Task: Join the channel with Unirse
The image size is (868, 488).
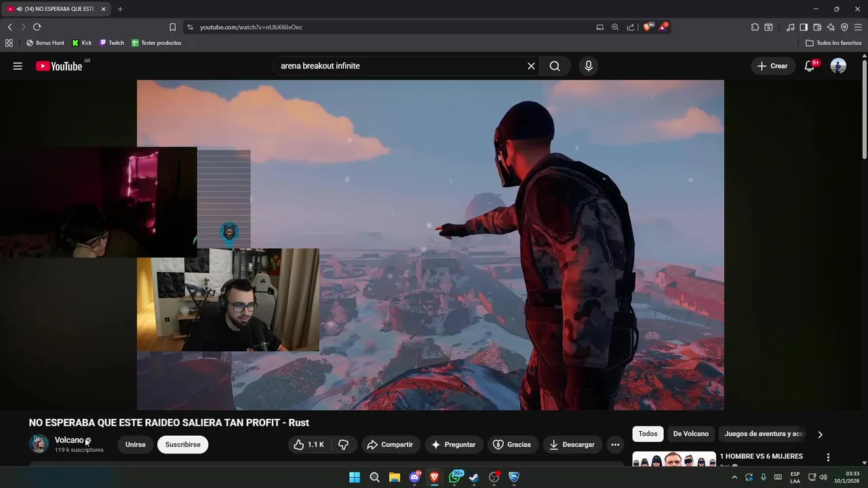Action: coord(136,445)
